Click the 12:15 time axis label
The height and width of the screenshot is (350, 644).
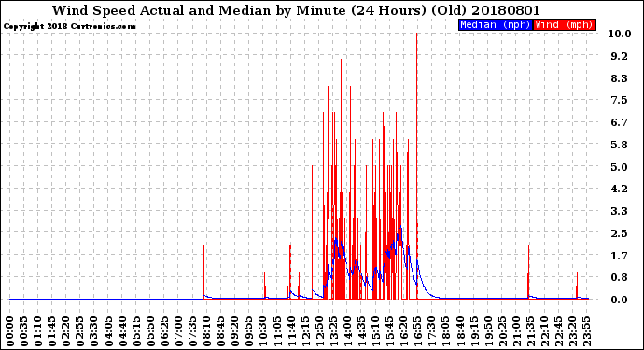(305, 331)
